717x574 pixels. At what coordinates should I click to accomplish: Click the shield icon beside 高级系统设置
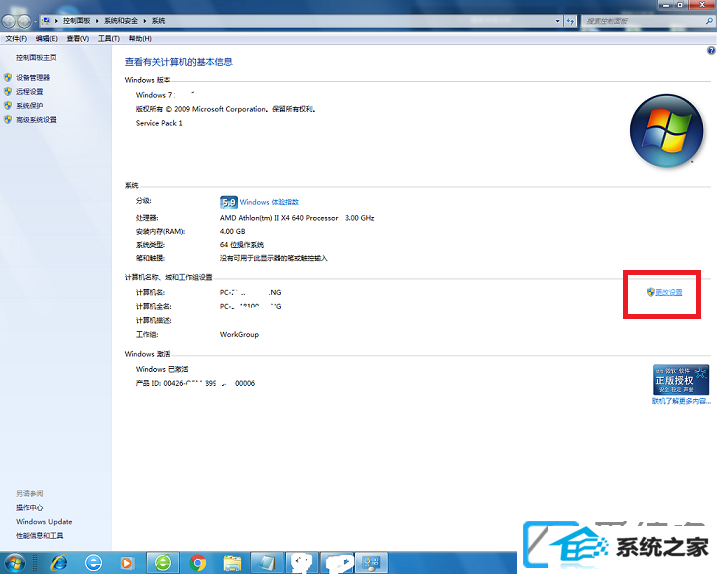pos(8,120)
